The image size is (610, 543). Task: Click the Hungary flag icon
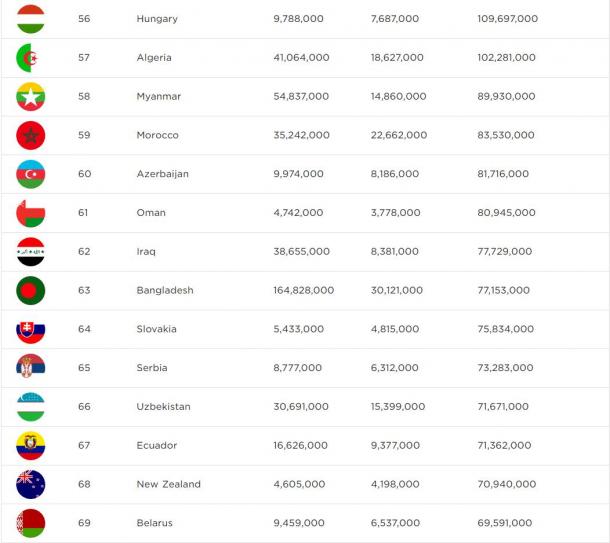tap(31, 19)
